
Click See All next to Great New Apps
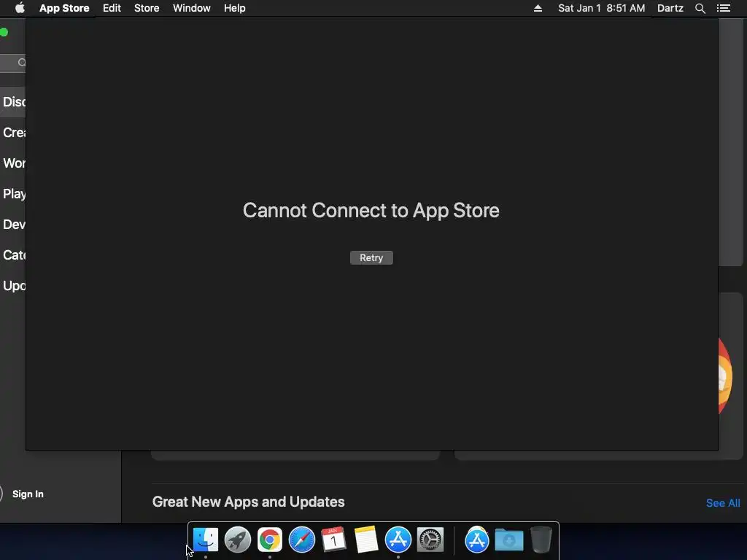723,503
